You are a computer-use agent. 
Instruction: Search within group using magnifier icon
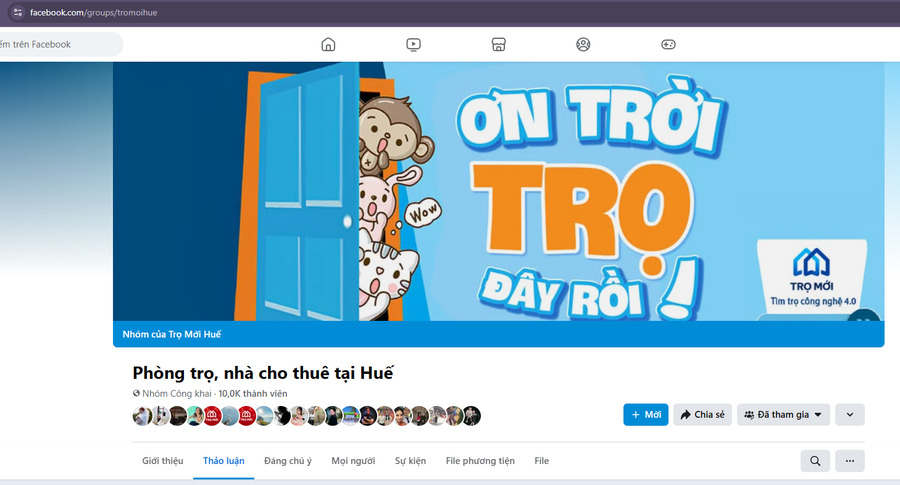coord(815,461)
